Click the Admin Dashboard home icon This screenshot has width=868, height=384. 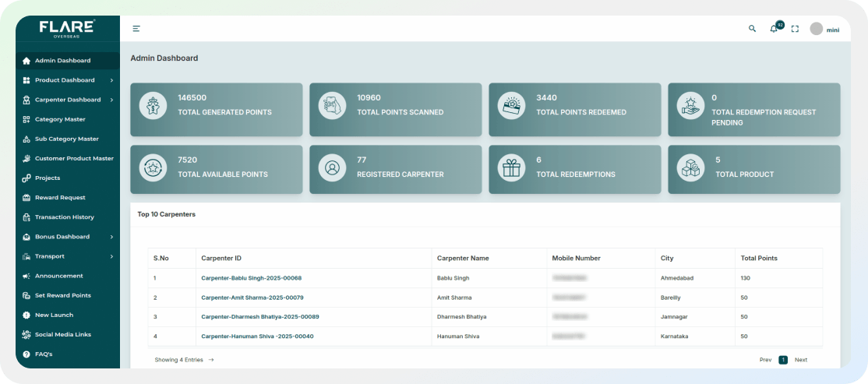26,61
